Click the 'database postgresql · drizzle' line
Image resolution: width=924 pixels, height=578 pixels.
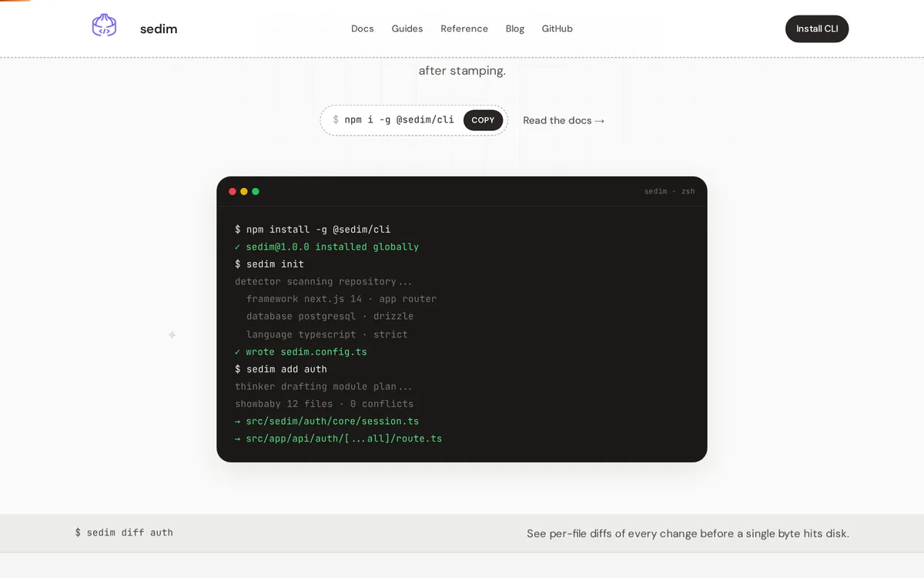(330, 316)
